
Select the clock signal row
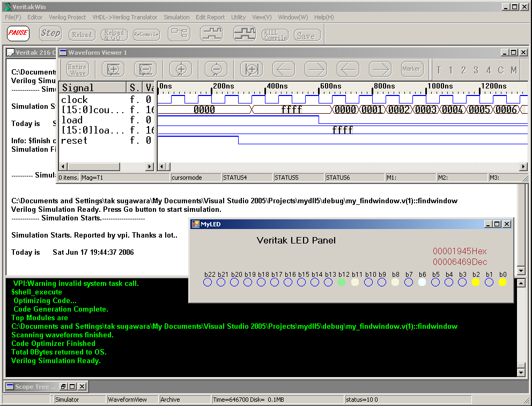point(107,100)
